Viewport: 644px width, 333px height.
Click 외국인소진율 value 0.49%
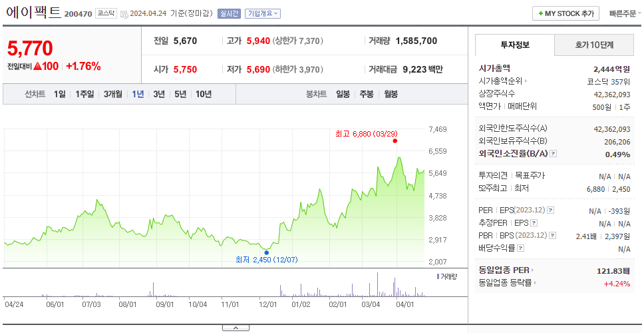click(x=617, y=154)
